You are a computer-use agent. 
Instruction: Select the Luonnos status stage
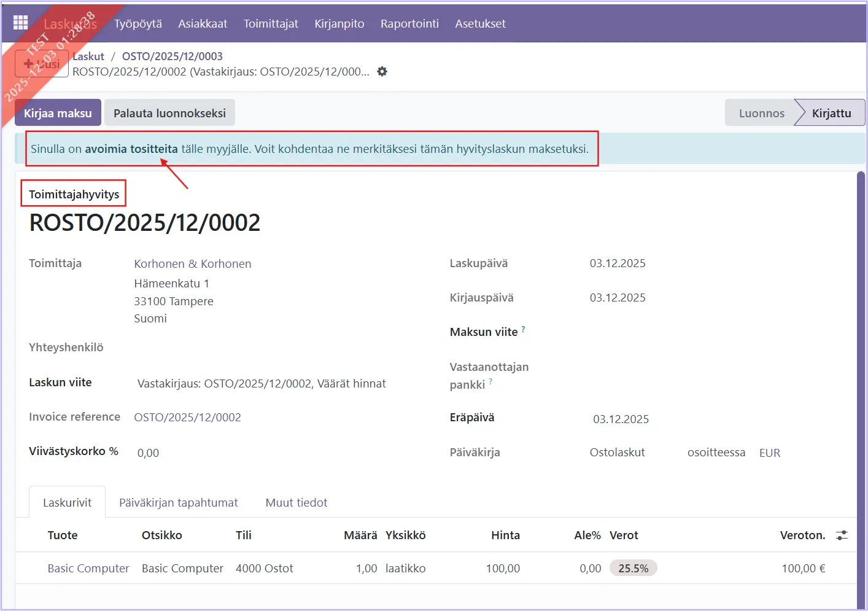click(x=761, y=113)
